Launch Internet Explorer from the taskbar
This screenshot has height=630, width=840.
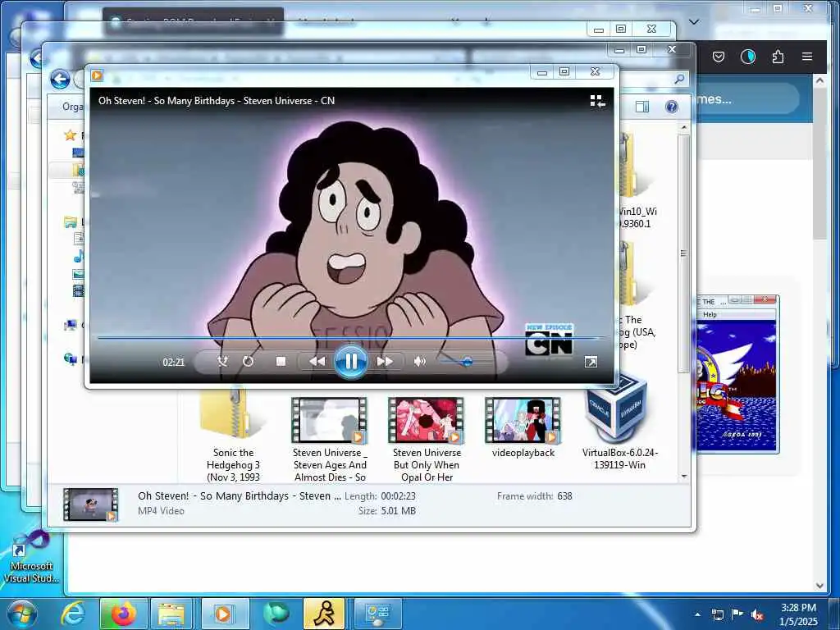tap(72, 614)
